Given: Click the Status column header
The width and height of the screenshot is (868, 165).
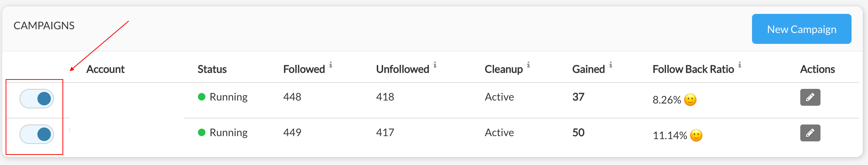Looking at the screenshot, I should [x=212, y=69].
